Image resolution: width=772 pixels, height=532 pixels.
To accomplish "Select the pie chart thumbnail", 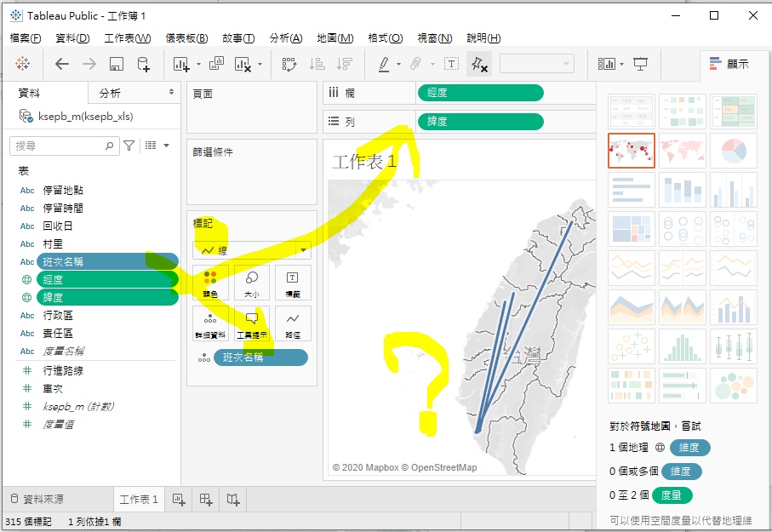I will 734,151.
